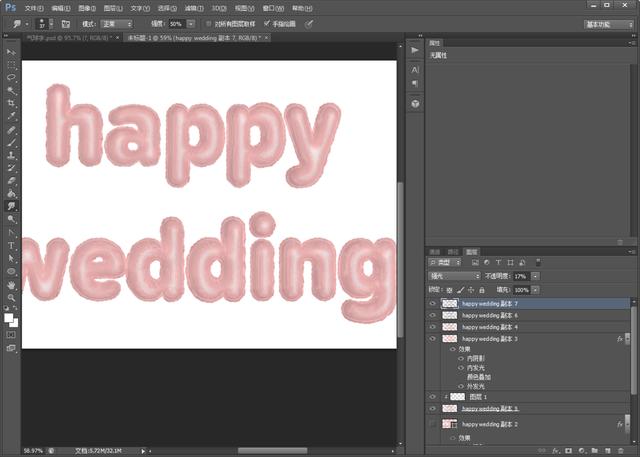This screenshot has width=640, height=457.
Task: Select the Ellipse shape tool
Action: pyautogui.click(x=11, y=271)
